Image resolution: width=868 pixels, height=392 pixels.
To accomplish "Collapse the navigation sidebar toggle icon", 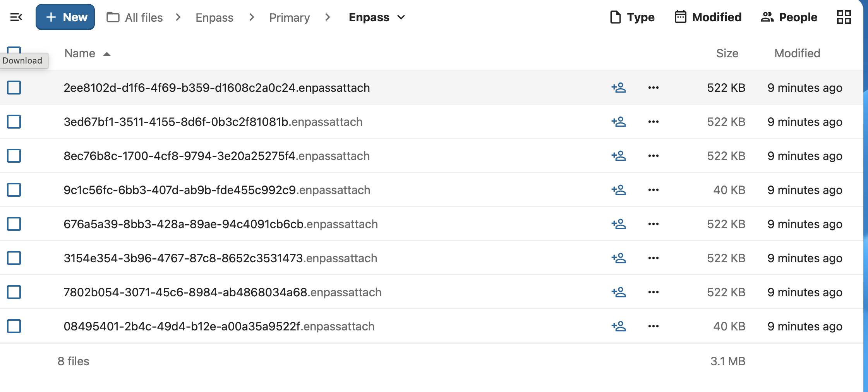I will (x=16, y=17).
